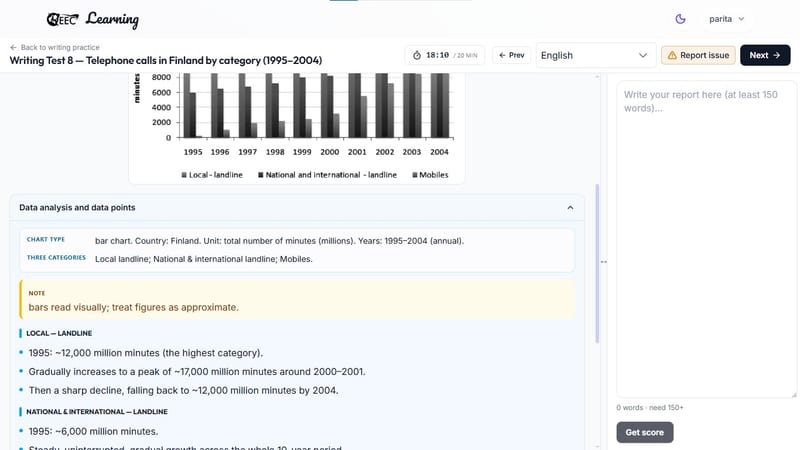The width and height of the screenshot is (800, 450).
Task: Toggle dark mode moon icon
Action: point(680,19)
